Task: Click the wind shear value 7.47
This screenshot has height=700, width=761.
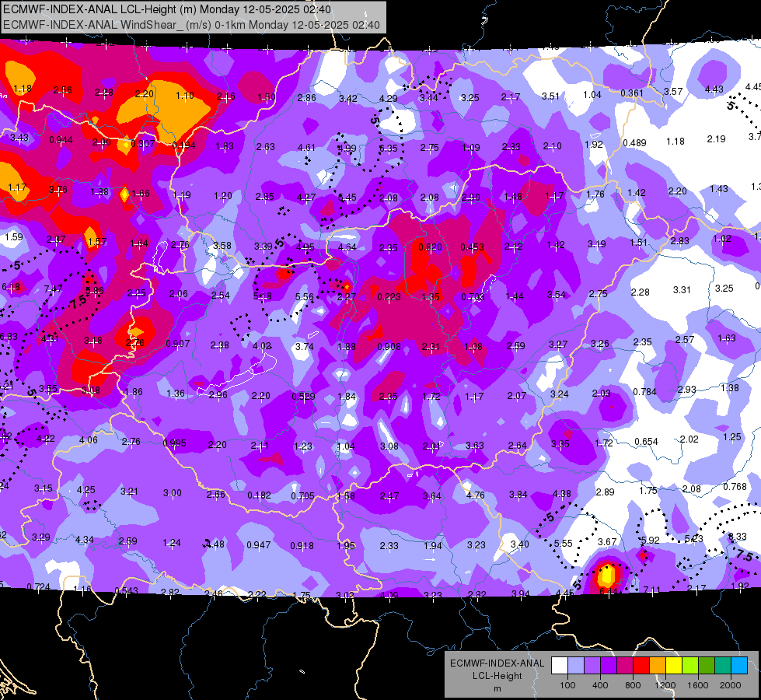Action: coord(53,289)
